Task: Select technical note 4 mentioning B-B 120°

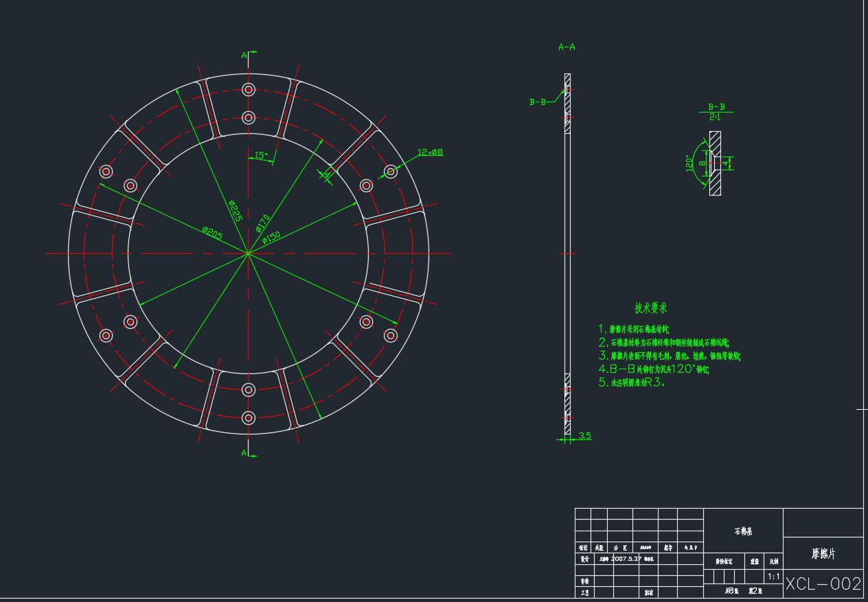Action: (653, 369)
